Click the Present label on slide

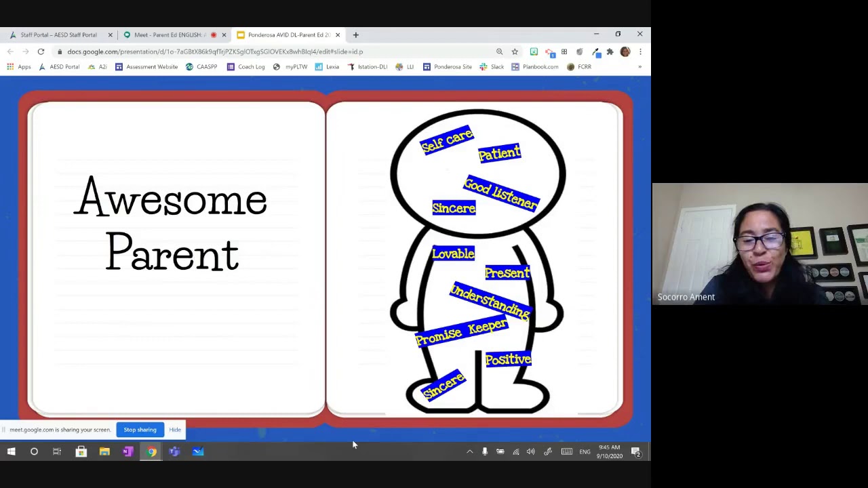(x=507, y=272)
